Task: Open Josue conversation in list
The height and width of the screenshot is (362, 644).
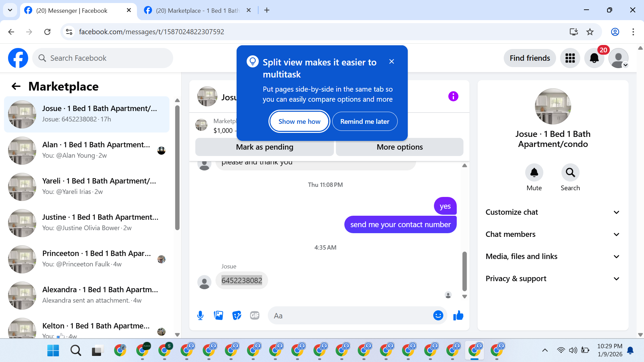Action: [87, 114]
